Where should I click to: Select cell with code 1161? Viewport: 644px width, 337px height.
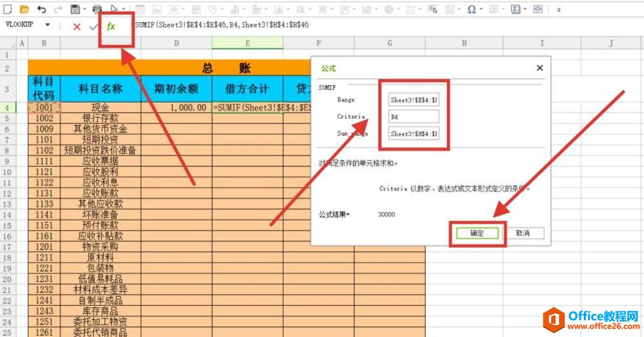[44, 236]
